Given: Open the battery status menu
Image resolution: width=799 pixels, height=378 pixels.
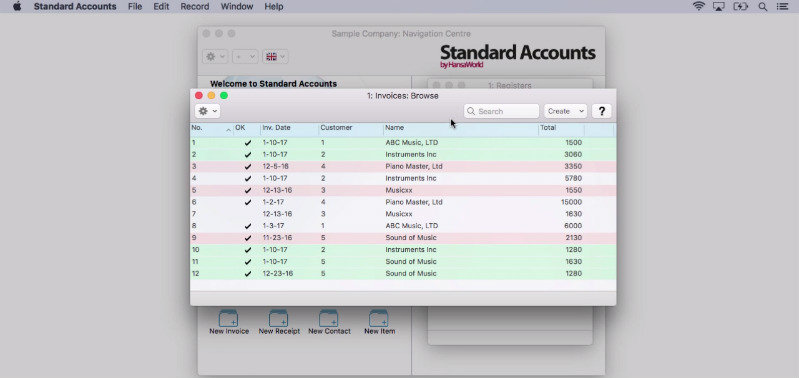Looking at the screenshot, I should 740,7.
